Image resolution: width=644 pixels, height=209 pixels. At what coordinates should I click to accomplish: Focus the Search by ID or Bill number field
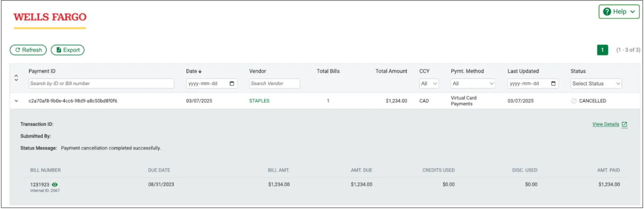tap(101, 83)
